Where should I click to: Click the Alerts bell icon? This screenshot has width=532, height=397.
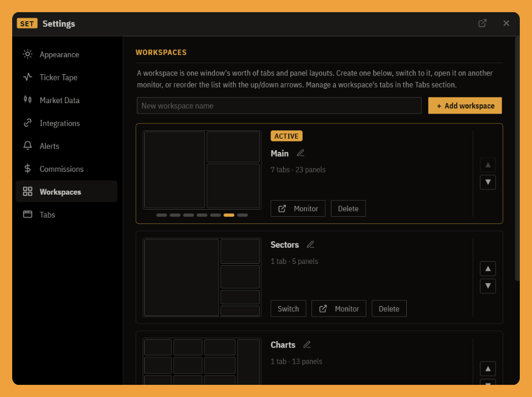pyautogui.click(x=28, y=145)
